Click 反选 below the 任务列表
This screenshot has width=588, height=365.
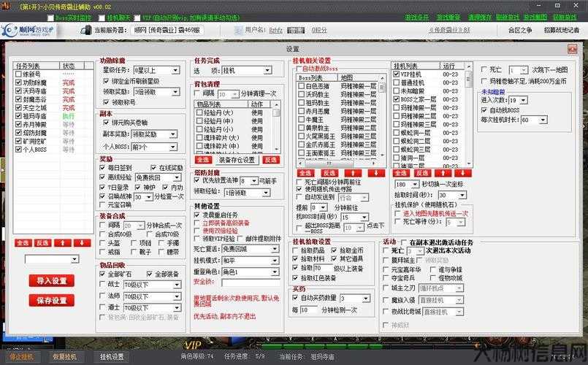pyautogui.click(x=43, y=243)
